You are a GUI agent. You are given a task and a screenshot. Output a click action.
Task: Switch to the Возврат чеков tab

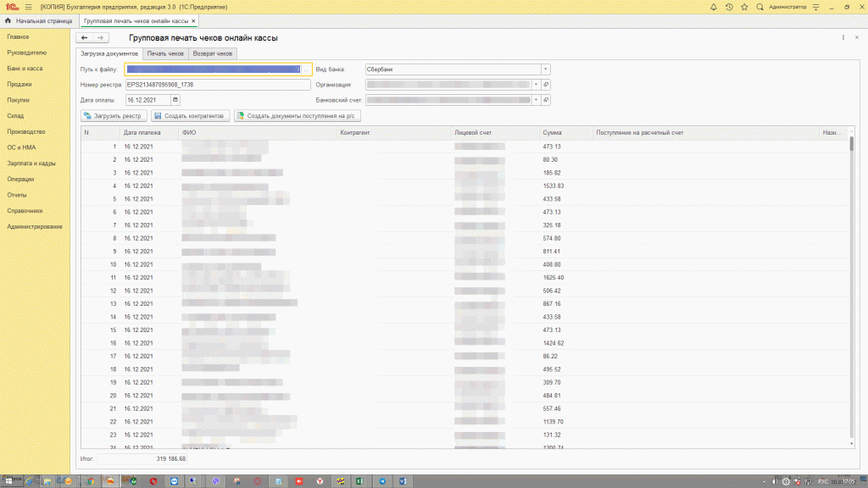pyautogui.click(x=213, y=53)
